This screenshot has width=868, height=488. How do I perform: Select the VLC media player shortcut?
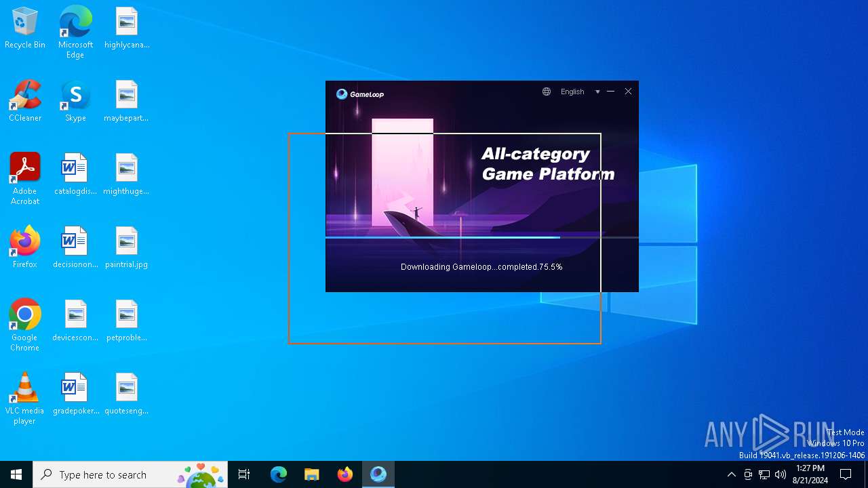25,399
